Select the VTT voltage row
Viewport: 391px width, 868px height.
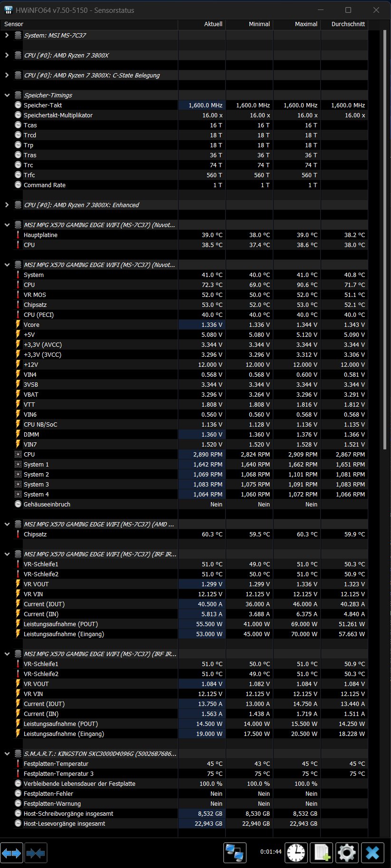coord(184,404)
